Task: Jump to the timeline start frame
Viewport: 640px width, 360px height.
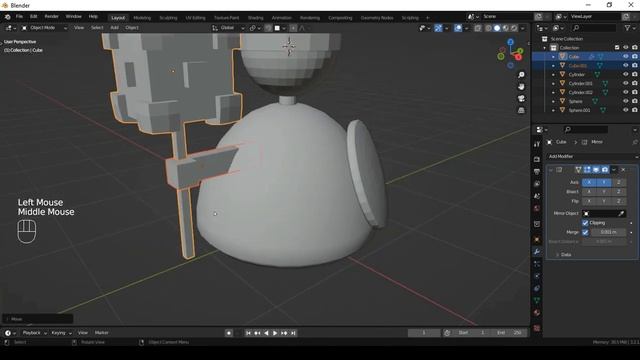Action: 248,333
